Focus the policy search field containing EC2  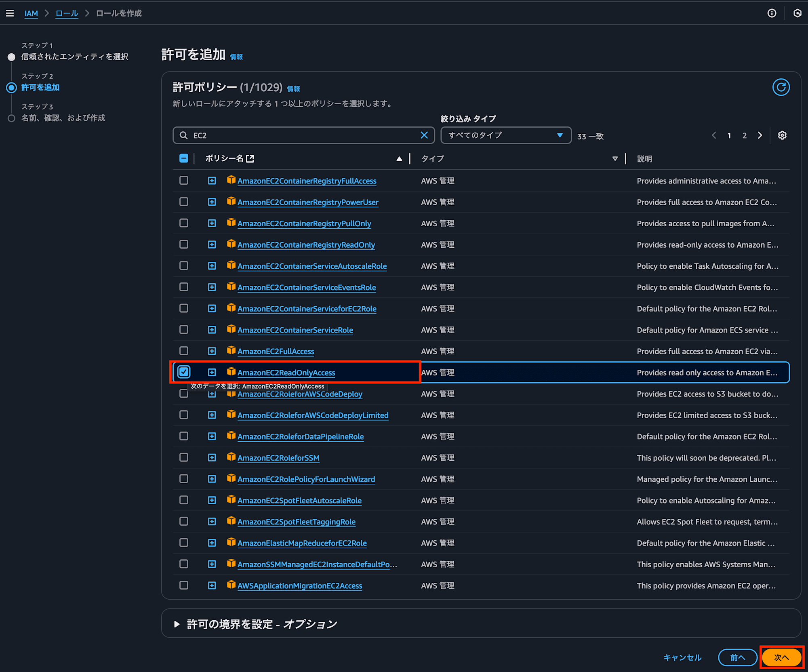click(x=303, y=135)
